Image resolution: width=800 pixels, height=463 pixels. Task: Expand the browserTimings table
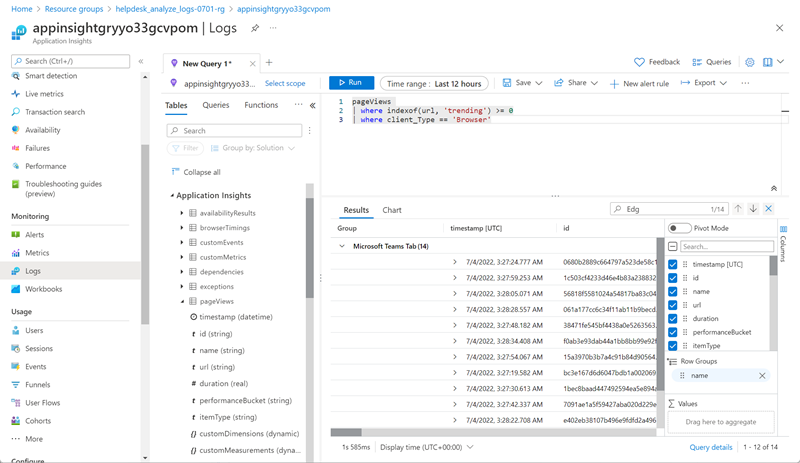coord(182,228)
